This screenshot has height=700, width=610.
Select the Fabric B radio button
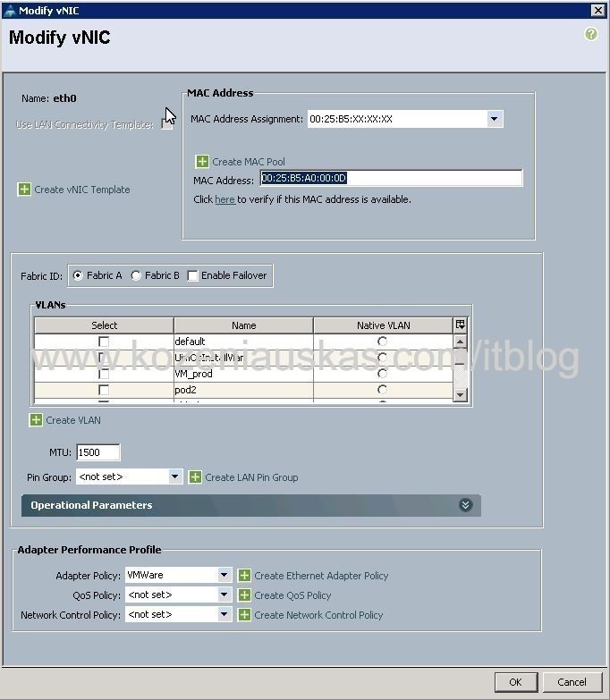click(136, 275)
